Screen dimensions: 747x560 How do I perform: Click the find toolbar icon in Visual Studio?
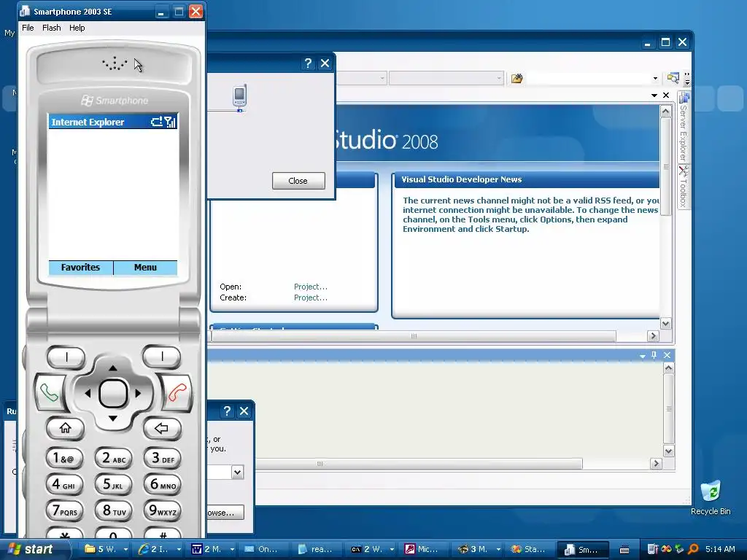(x=673, y=78)
